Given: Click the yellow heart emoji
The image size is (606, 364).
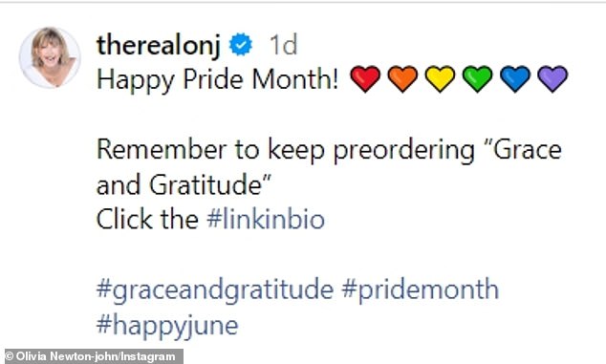Looking at the screenshot, I should tap(440, 79).
